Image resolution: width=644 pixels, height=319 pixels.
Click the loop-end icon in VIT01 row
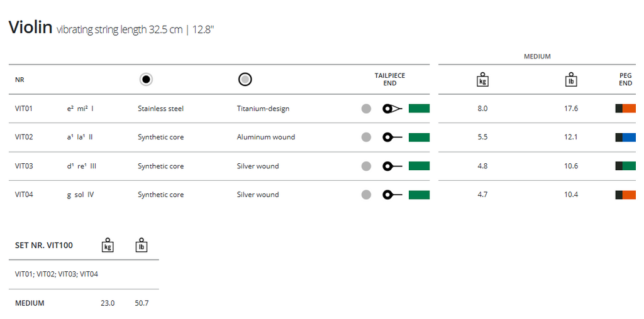click(392, 109)
